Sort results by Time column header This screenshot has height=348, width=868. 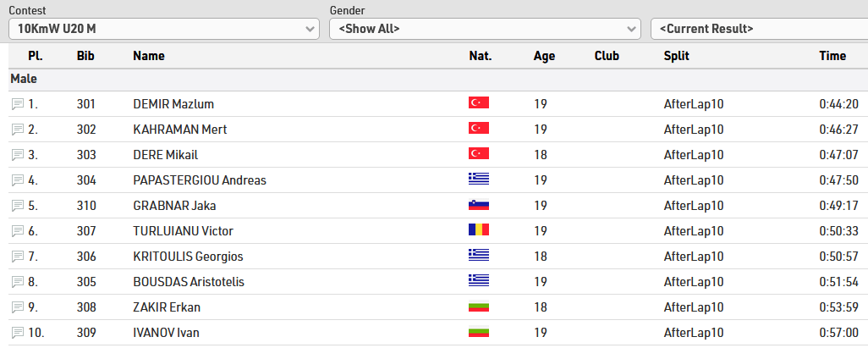pyautogui.click(x=832, y=56)
